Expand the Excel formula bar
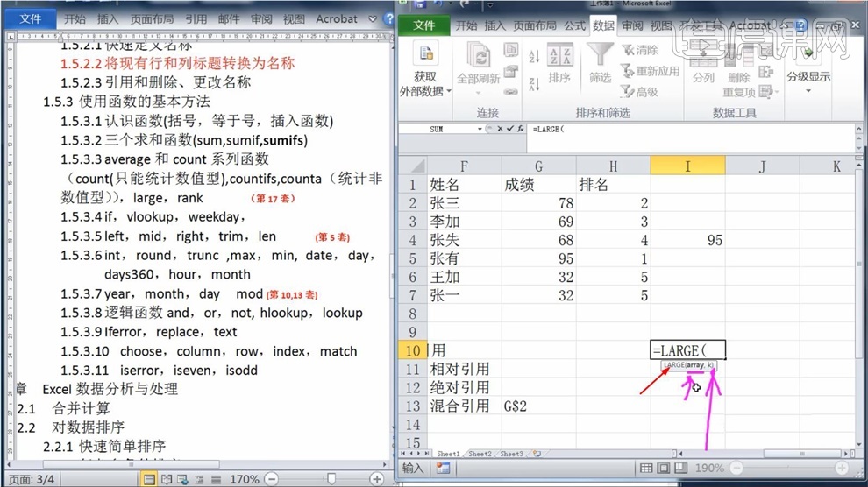This screenshot has width=868, height=487. pyautogui.click(x=858, y=130)
